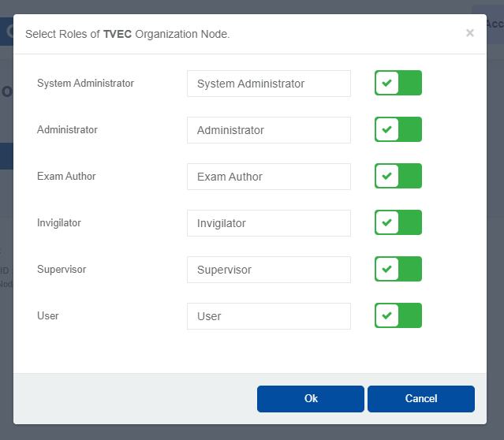Focus the Supervisor name field
The image size is (504, 440).
pyautogui.click(x=268, y=270)
